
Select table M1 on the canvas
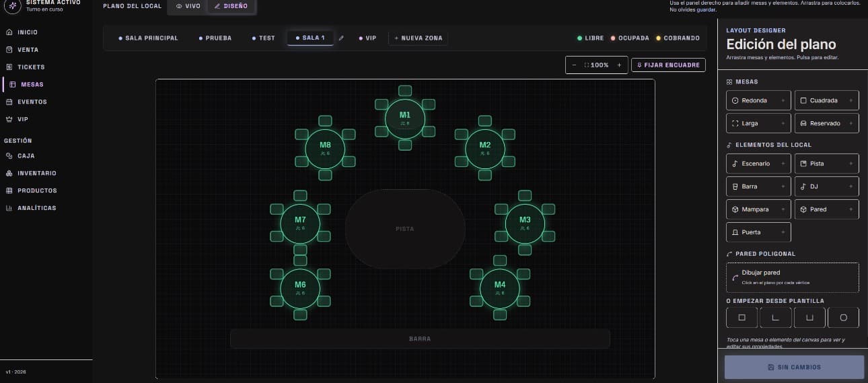pyautogui.click(x=405, y=118)
